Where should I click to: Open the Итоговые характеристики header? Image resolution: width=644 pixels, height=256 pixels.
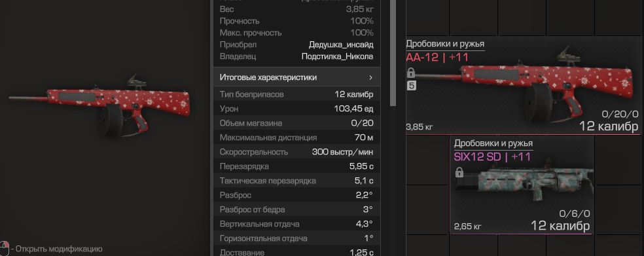coord(297,77)
